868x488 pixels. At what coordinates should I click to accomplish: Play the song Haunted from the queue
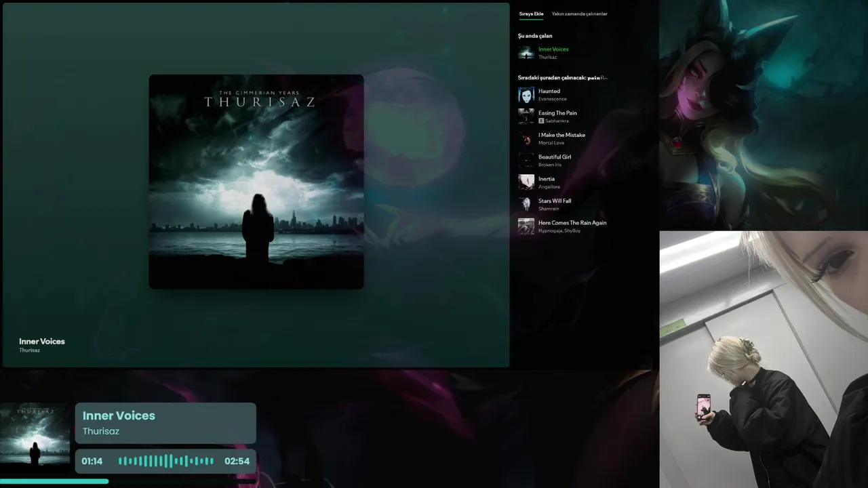click(x=549, y=91)
